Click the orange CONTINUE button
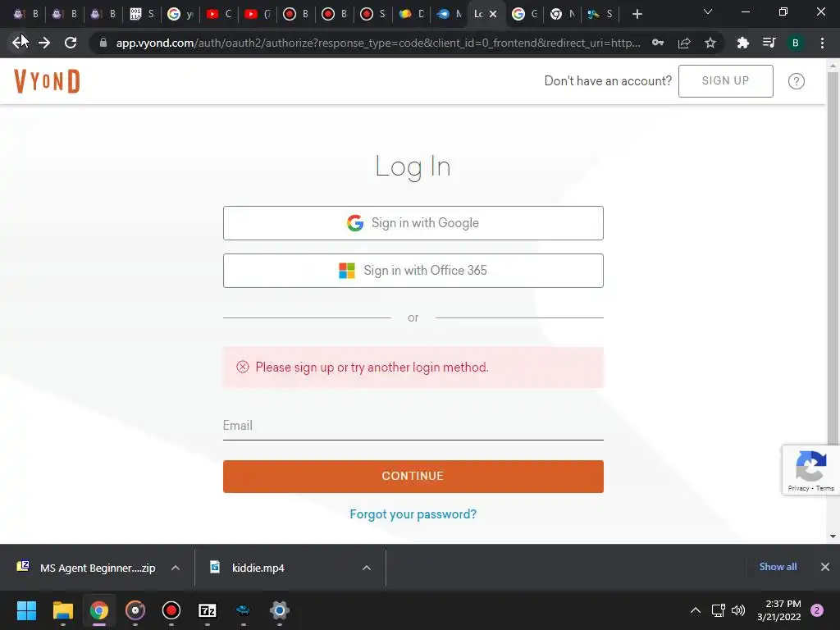Image resolution: width=840 pixels, height=630 pixels. [413, 477]
